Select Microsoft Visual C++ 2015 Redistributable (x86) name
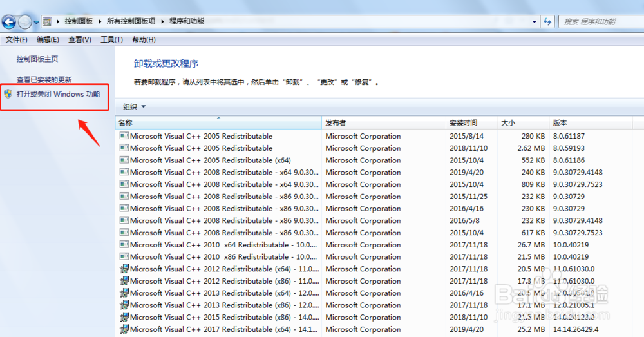Viewport: 644px width, 337px height. tap(224, 317)
